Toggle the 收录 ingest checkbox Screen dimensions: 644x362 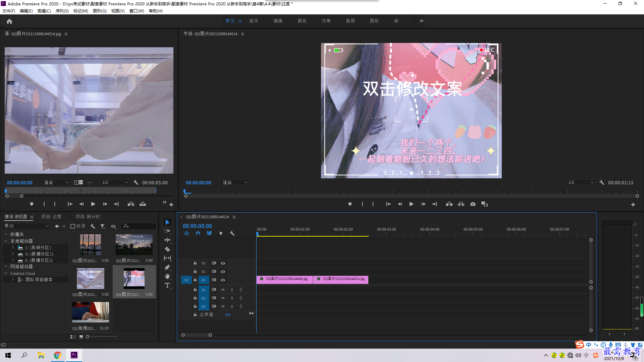pyautogui.click(x=72, y=226)
